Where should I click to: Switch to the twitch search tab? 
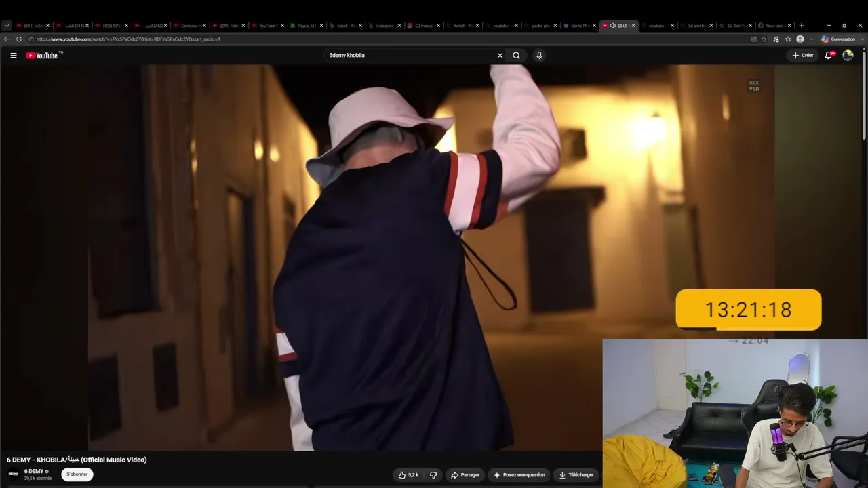(462, 26)
